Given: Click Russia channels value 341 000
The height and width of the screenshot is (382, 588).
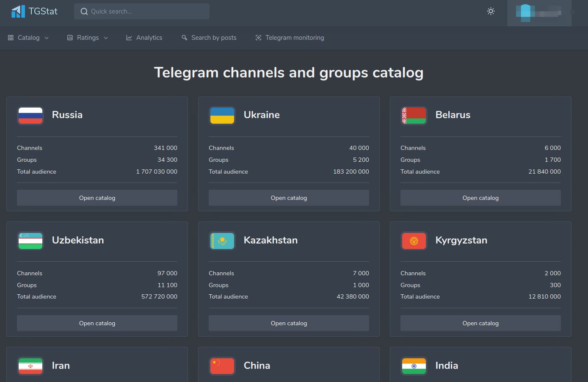Looking at the screenshot, I should coord(166,148).
